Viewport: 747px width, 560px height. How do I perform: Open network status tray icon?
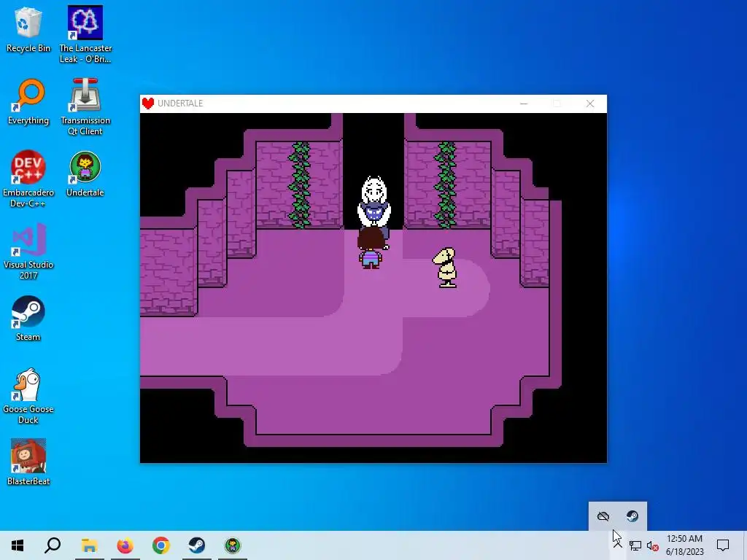pyautogui.click(x=635, y=545)
